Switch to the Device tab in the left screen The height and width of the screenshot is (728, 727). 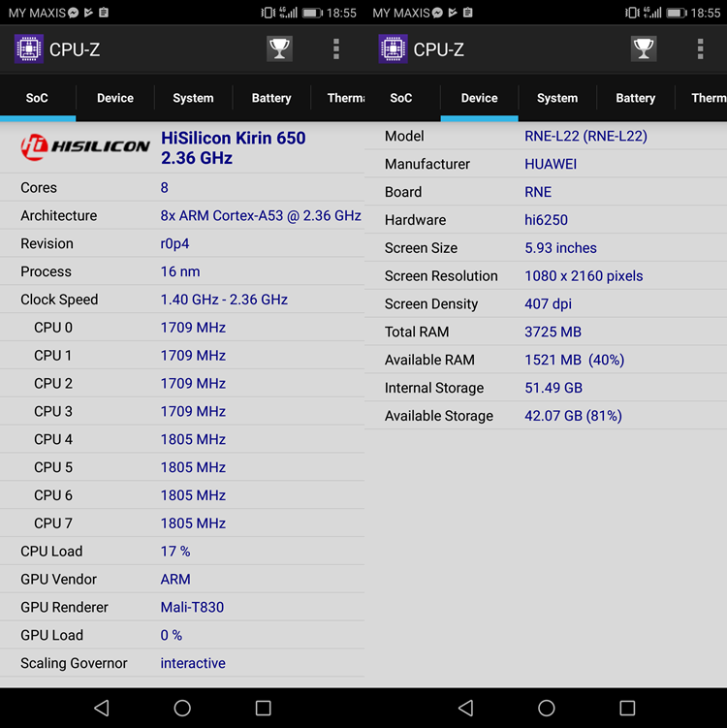click(x=115, y=98)
